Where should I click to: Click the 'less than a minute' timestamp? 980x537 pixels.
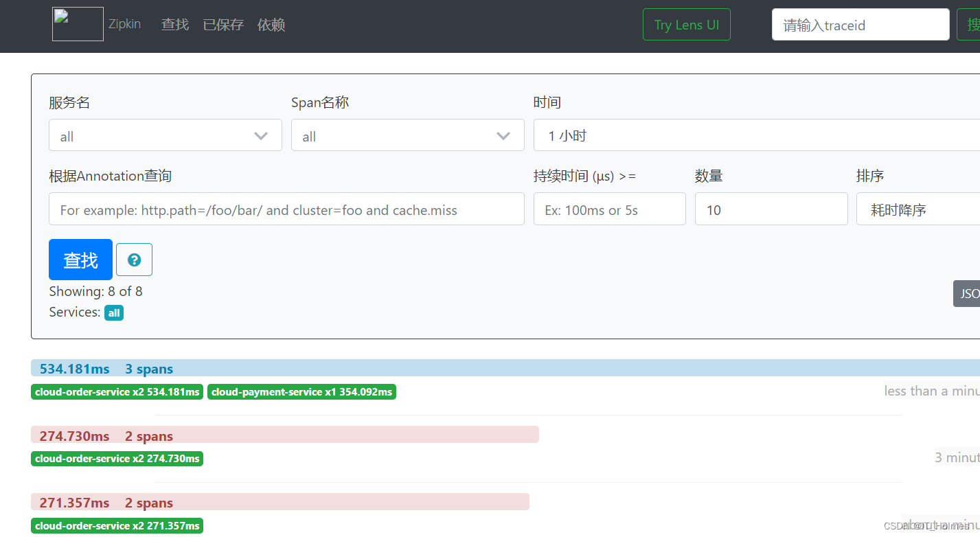(932, 391)
